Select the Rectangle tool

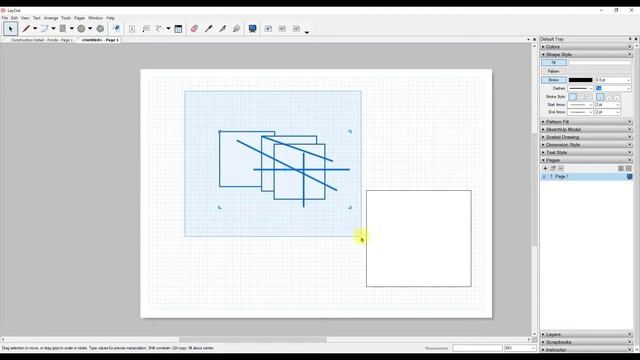(62, 29)
